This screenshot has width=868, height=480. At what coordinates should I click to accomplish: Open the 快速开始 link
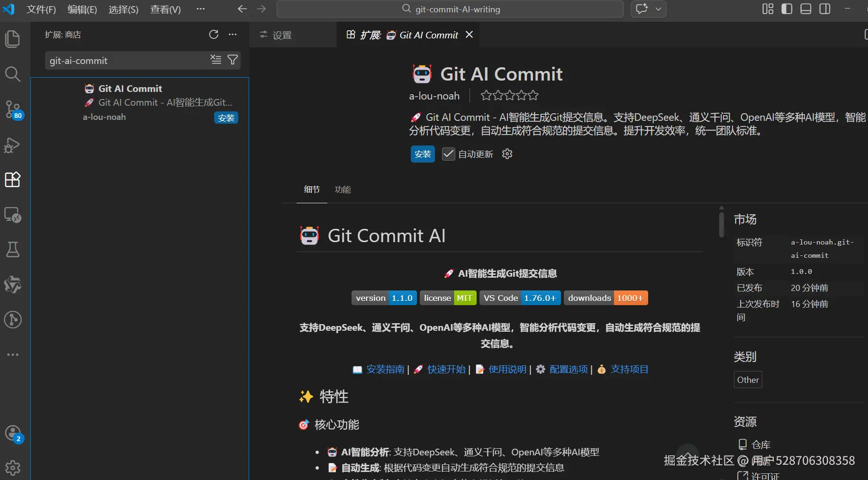tap(446, 369)
